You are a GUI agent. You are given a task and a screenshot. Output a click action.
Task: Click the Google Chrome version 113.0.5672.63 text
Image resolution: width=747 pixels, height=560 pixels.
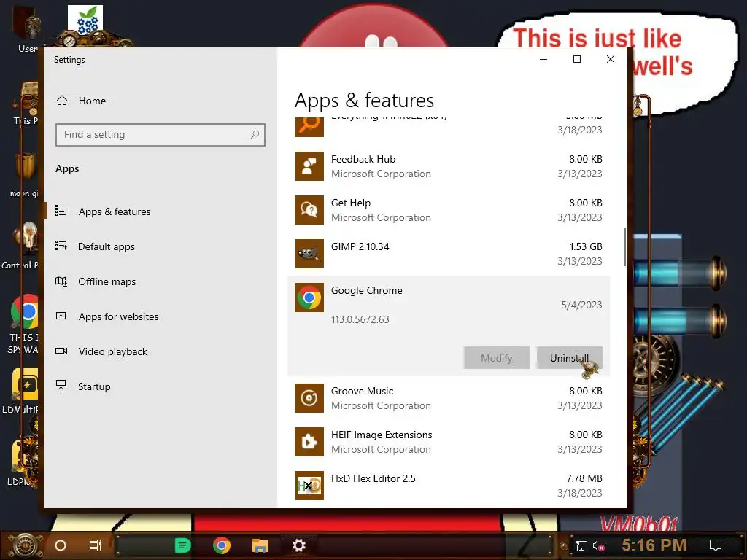tap(360, 319)
